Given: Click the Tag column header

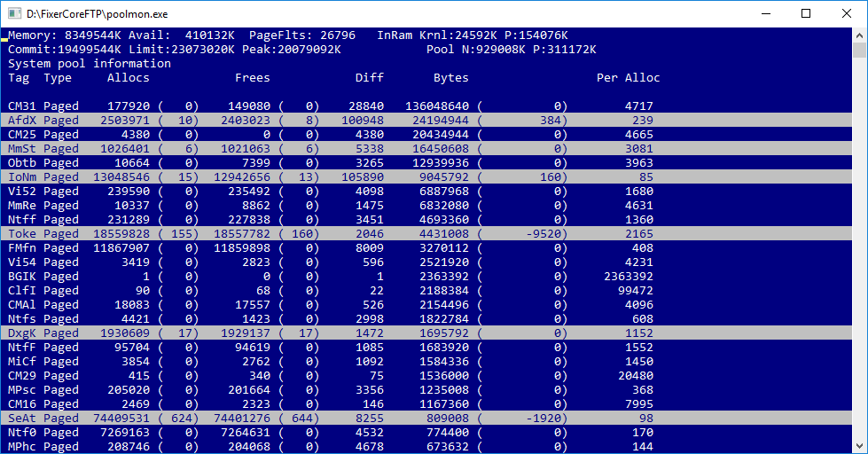Looking at the screenshot, I should tap(19, 77).
